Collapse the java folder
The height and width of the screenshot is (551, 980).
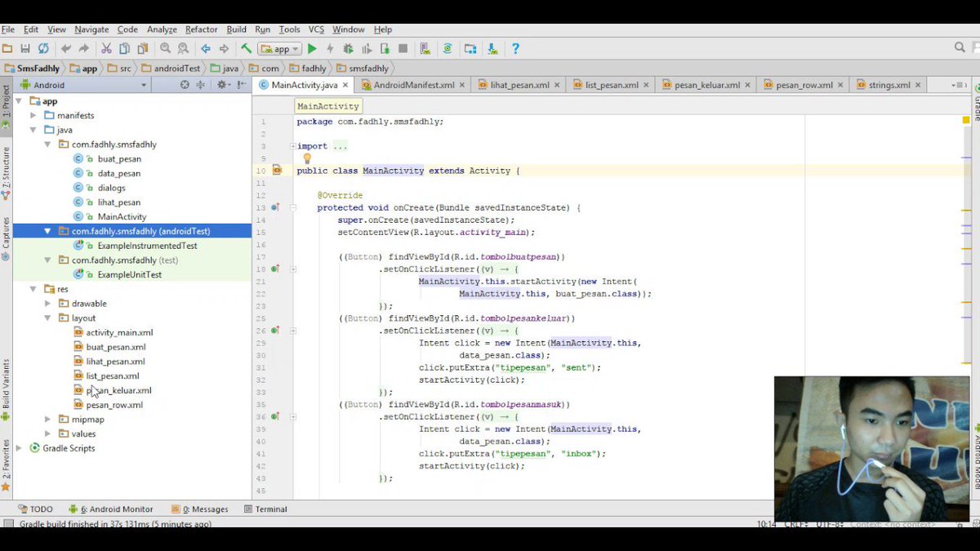click(33, 130)
